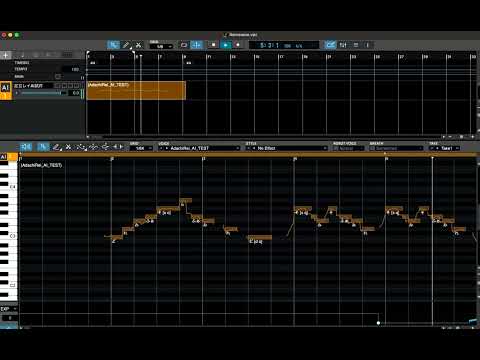Zoom in track view with plus button
The height and width of the screenshot is (360, 480).
tap(472, 137)
